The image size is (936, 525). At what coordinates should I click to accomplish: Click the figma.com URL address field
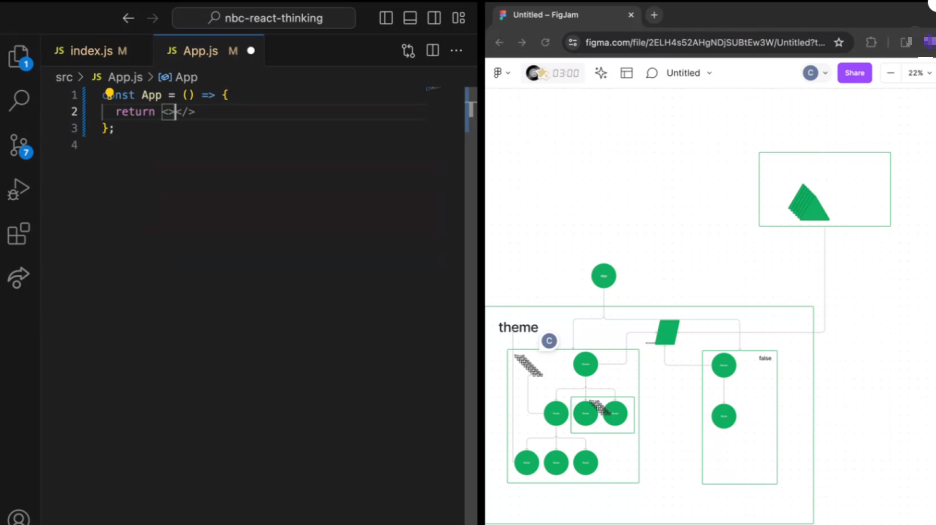coord(705,42)
